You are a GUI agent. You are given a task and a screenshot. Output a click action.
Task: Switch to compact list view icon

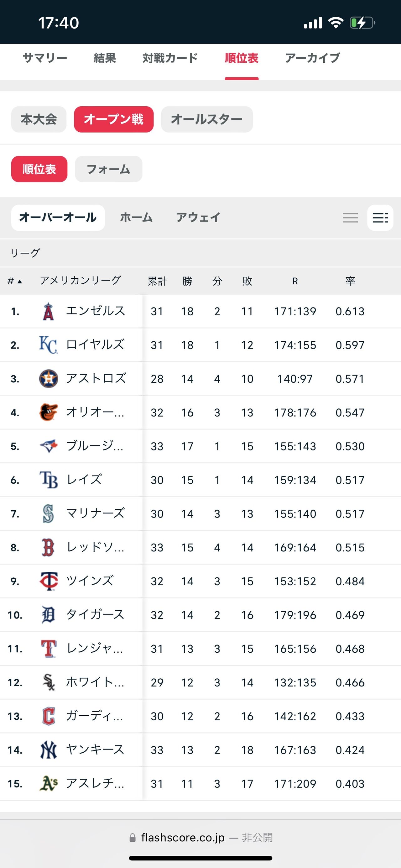[x=350, y=218]
